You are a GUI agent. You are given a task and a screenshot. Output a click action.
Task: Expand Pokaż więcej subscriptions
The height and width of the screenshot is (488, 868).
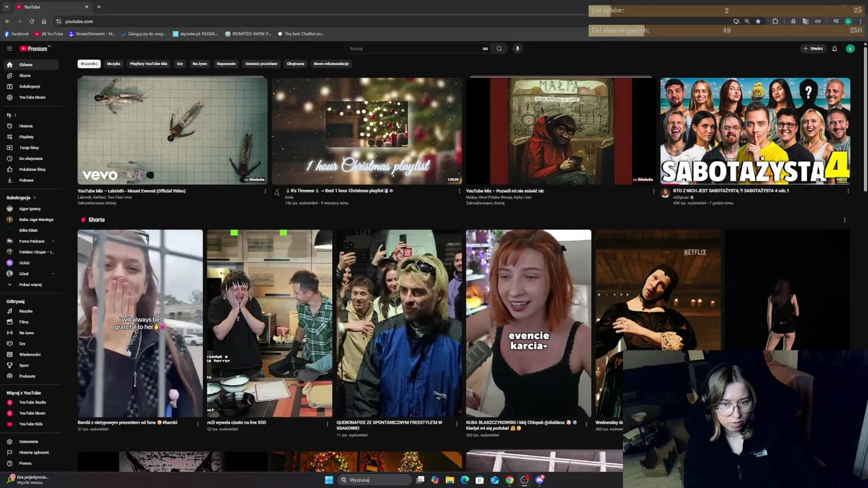click(x=31, y=285)
